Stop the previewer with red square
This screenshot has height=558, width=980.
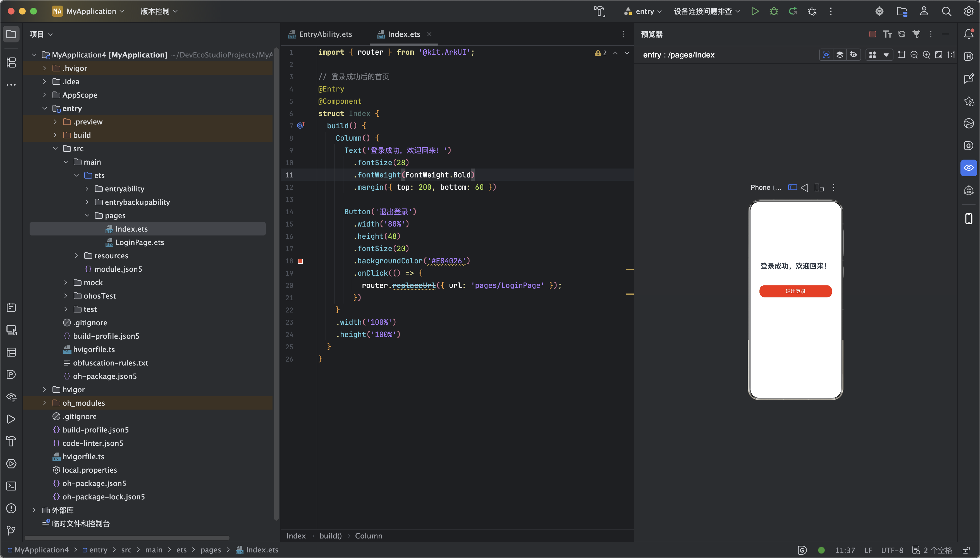(873, 34)
